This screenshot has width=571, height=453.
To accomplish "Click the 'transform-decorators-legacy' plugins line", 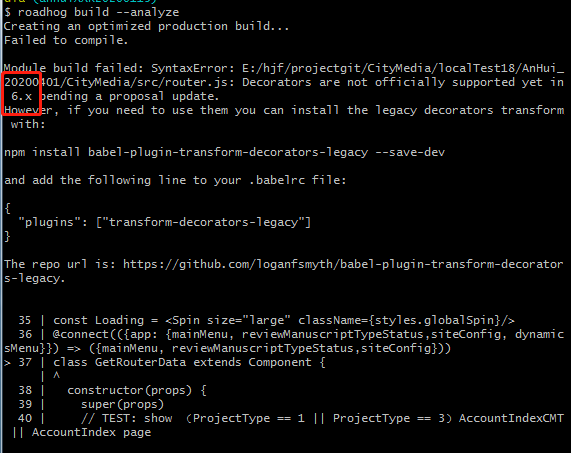I will (x=165, y=222).
